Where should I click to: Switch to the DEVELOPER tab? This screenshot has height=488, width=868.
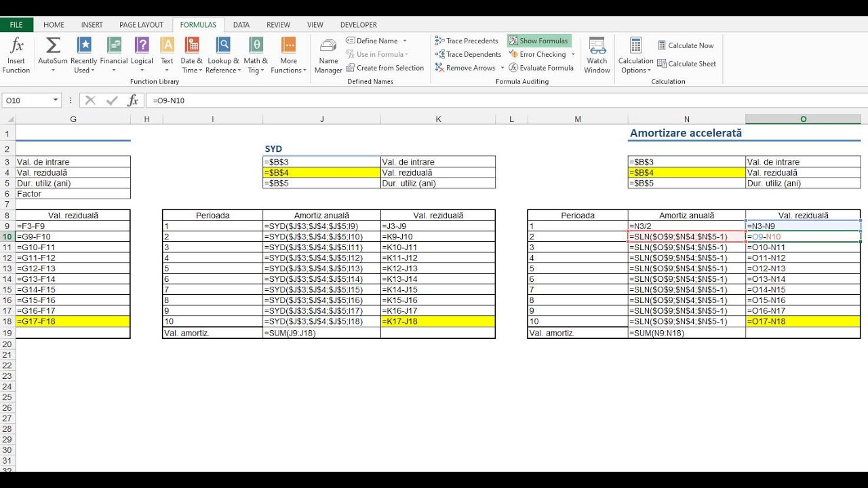359,24
